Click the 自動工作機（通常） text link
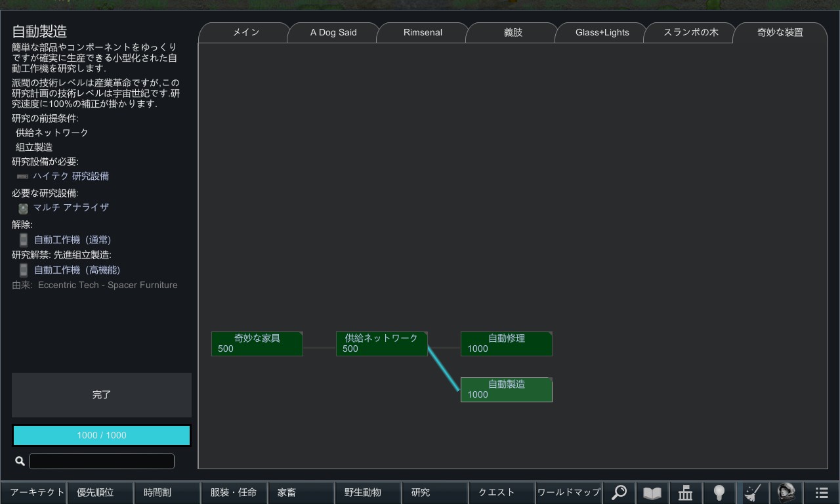This screenshot has height=504, width=840. [x=73, y=240]
